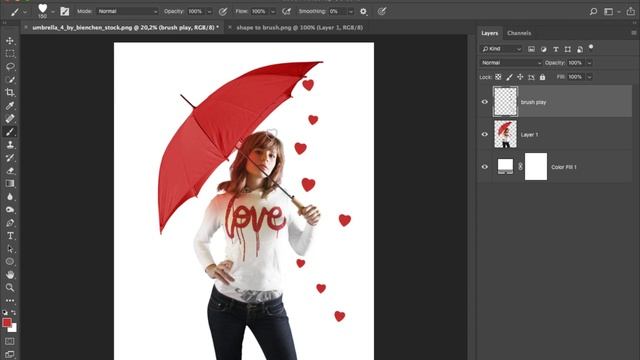This screenshot has width=640, height=360.
Task: Select the Eraser tool
Action: [10, 171]
